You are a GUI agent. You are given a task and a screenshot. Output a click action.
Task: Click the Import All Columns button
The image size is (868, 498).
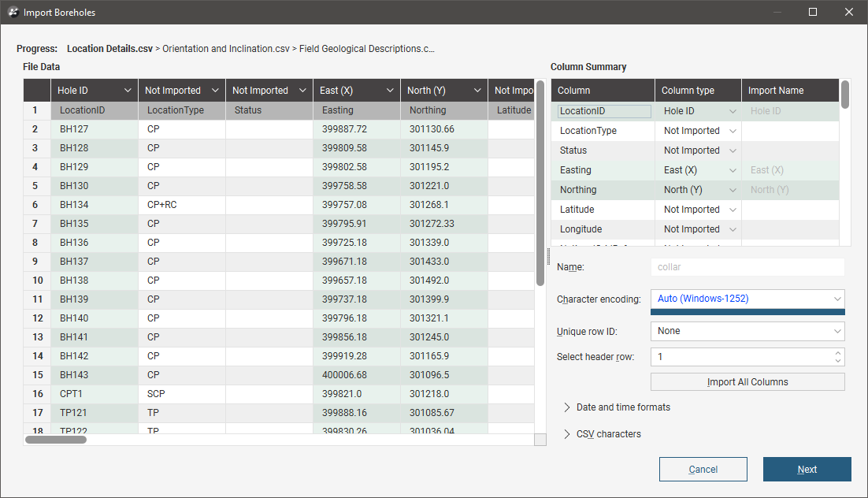[747, 382]
